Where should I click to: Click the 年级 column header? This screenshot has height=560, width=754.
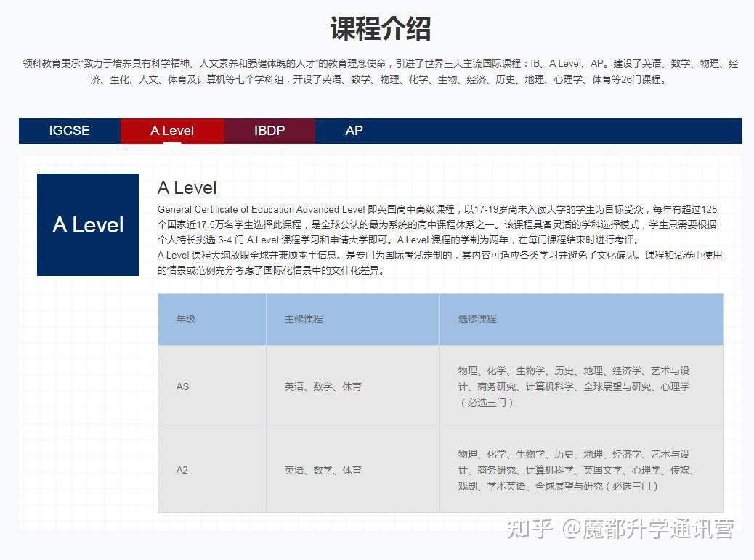(212, 319)
